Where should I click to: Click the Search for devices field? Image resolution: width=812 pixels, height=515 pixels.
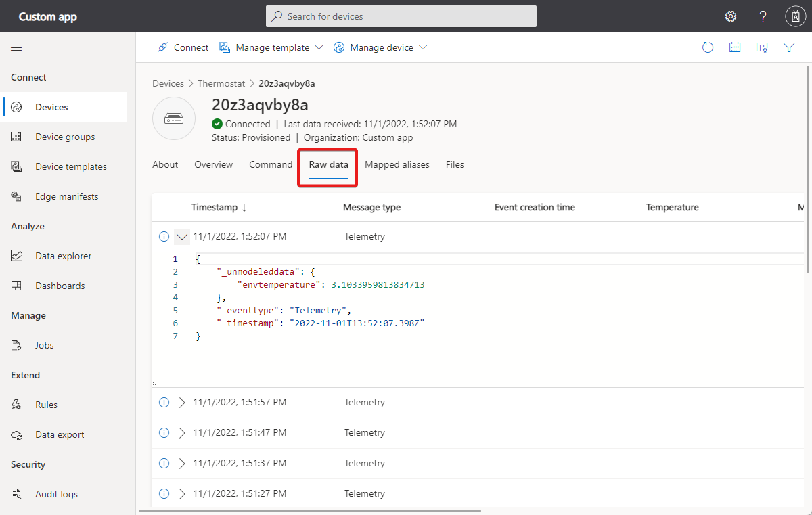(x=401, y=16)
